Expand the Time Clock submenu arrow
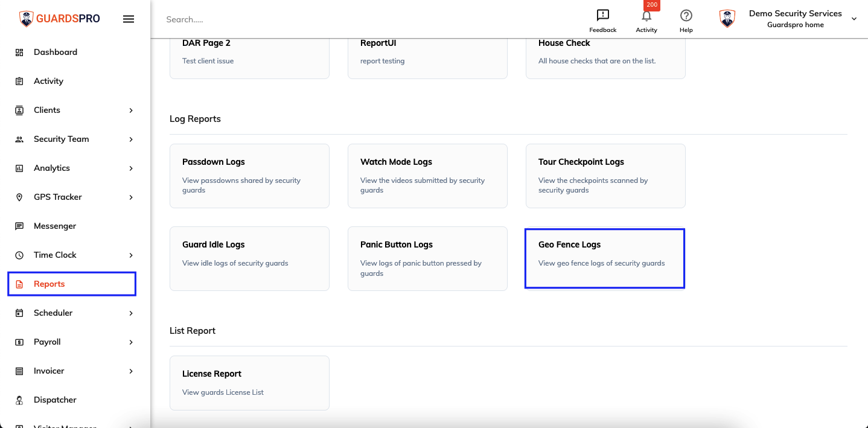The width and height of the screenshot is (868, 428). [131, 255]
